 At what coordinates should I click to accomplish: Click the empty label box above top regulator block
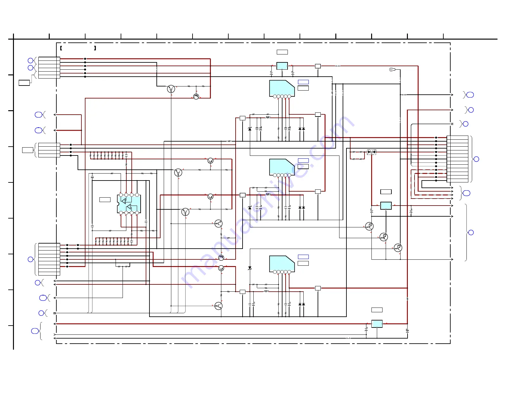click(282, 52)
